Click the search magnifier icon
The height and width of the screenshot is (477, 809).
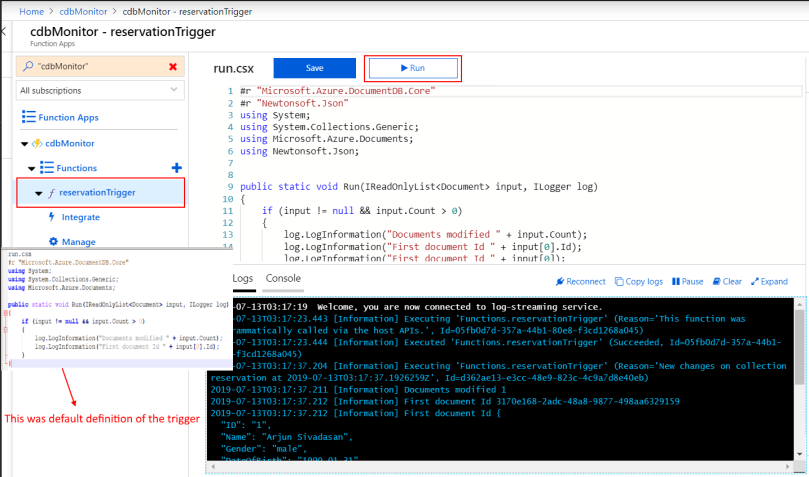[x=28, y=66]
